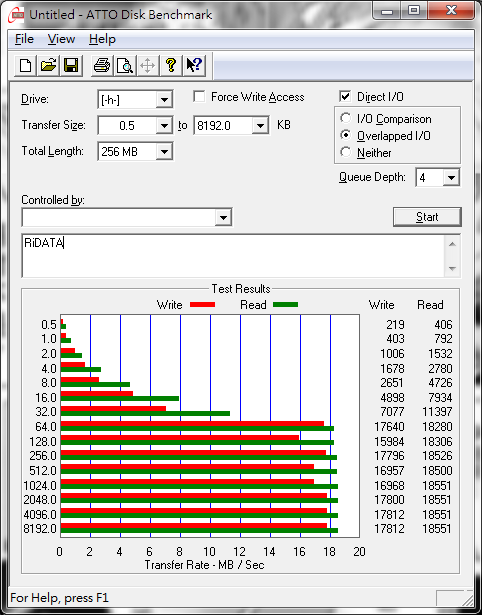Open the File menu

click(24, 39)
